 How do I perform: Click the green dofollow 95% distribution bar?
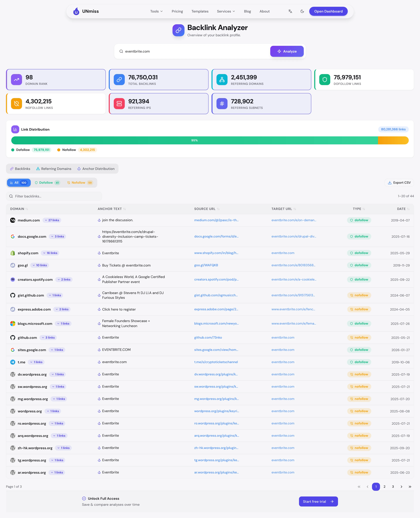coord(194,141)
